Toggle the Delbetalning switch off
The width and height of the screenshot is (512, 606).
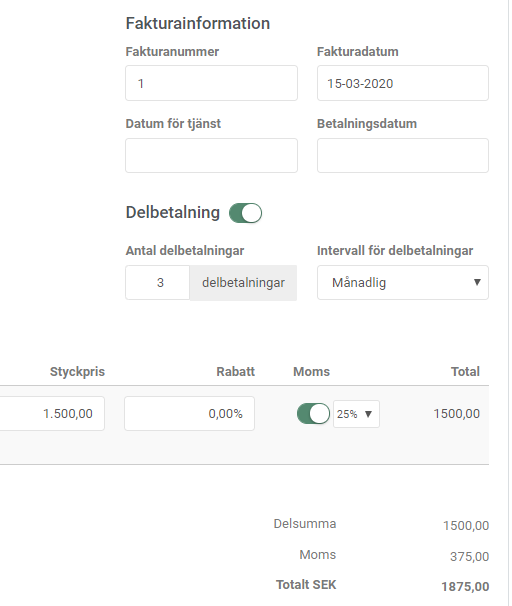point(245,213)
